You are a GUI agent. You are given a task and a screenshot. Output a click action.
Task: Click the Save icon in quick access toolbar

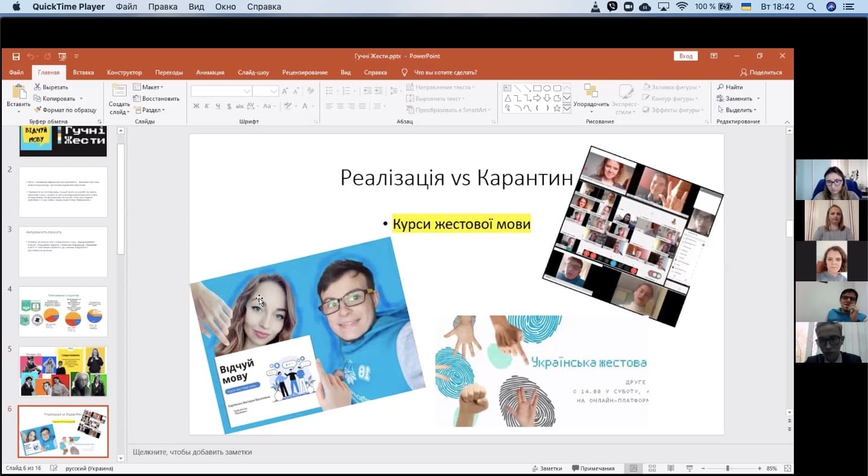(16, 56)
